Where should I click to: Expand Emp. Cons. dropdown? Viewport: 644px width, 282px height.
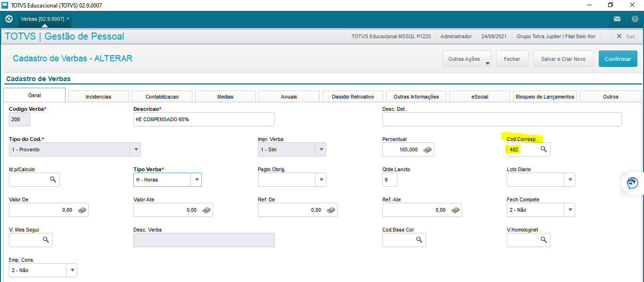(x=72, y=270)
